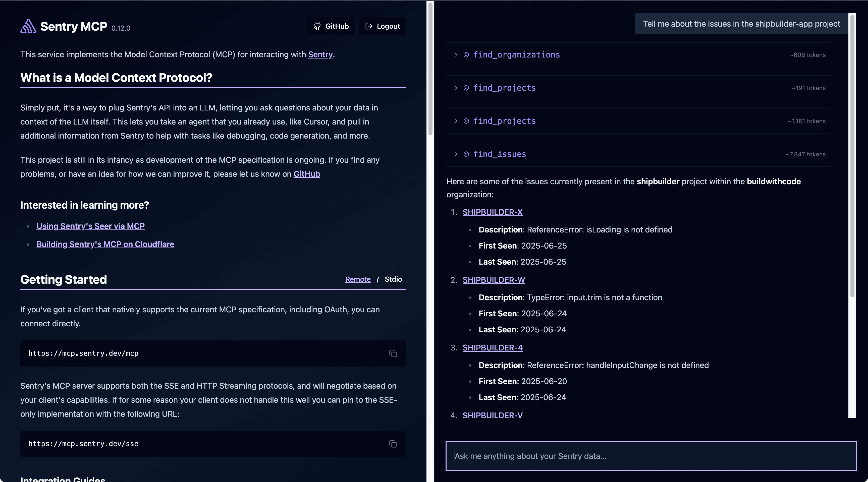868x482 pixels.
Task: Open the Using Sentry's Seer via MCP link
Action: tap(90, 226)
